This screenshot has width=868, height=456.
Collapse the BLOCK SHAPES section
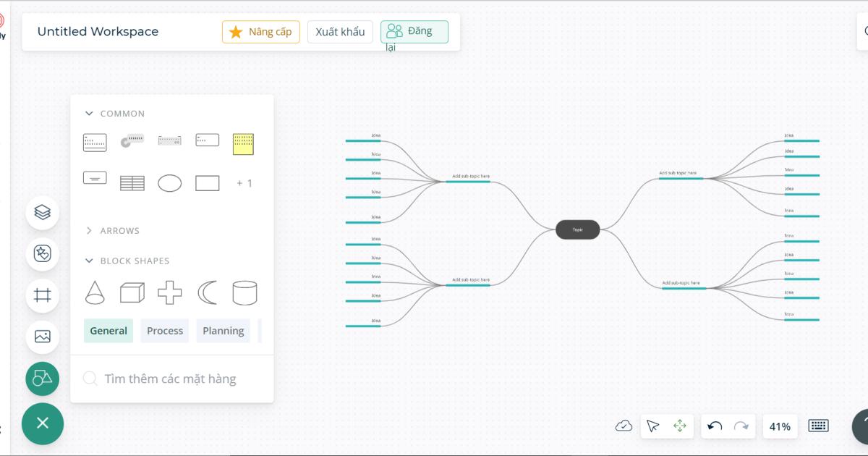(x=127, y=261)
